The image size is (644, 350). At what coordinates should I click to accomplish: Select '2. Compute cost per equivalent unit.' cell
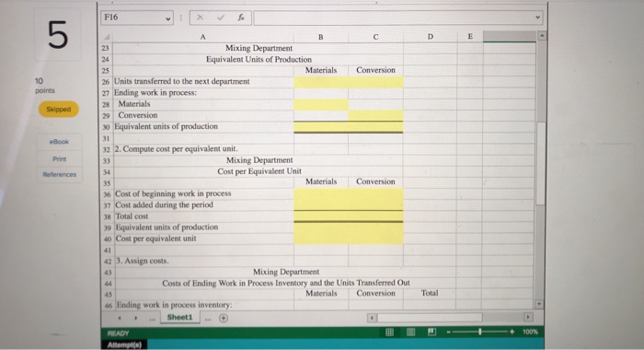pos(203,149)
